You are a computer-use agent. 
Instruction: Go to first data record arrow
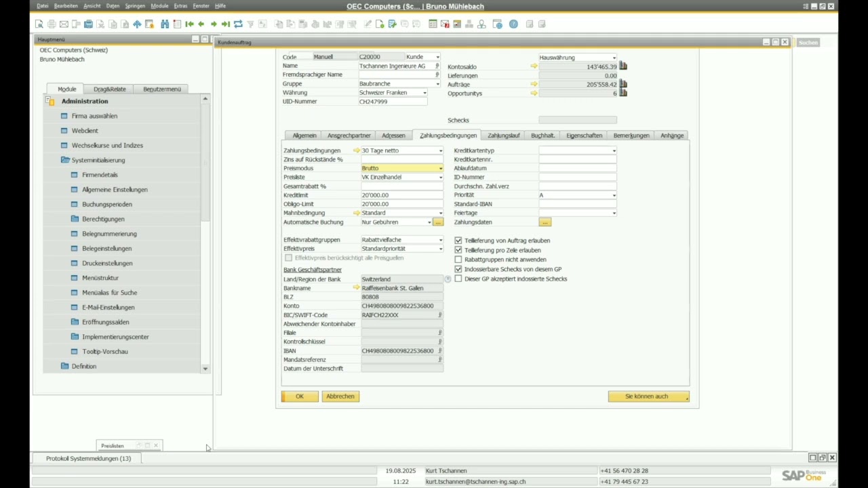click(x=189, y=24)
